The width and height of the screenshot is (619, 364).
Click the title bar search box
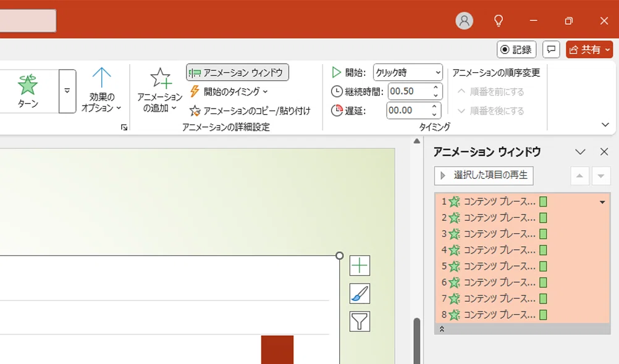pos(28,21)
